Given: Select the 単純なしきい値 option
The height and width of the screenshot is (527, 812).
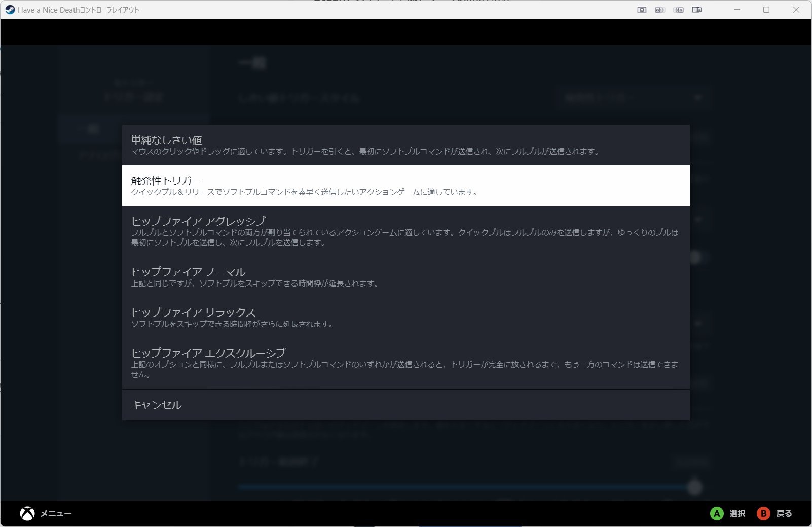Looking at the screenshot, I should (405, 145).
